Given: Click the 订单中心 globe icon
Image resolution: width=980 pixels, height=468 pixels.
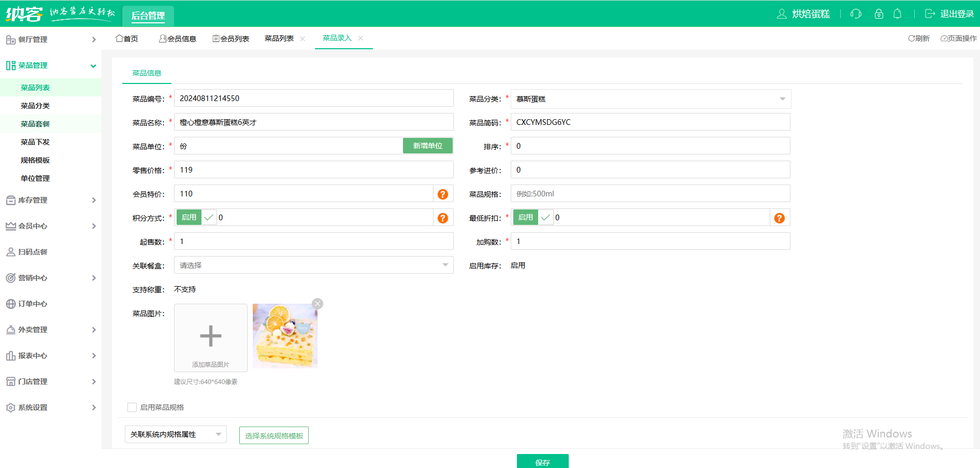Looking at the screenshot, I should point(10,304).
